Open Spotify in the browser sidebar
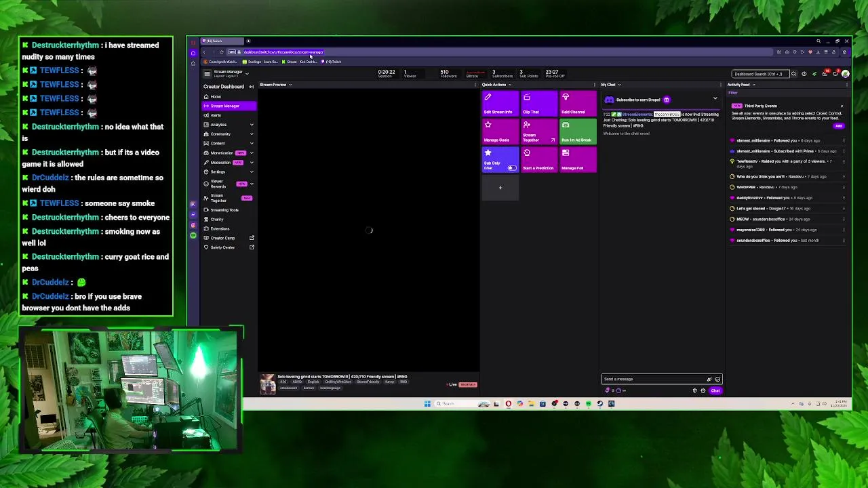This screenshot has height=488, width=868. pos(193,235)
